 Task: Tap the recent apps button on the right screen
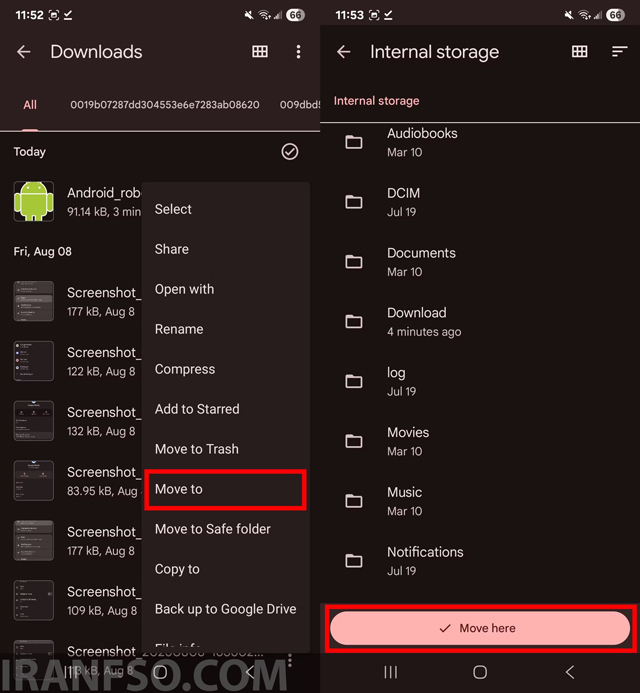coord(391,672)
